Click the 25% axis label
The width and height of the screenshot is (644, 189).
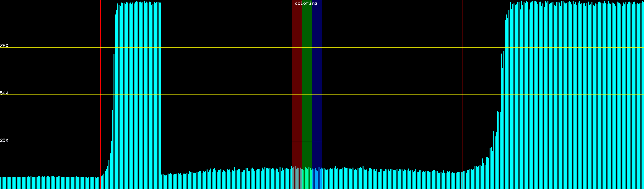(x=4, y=140)
